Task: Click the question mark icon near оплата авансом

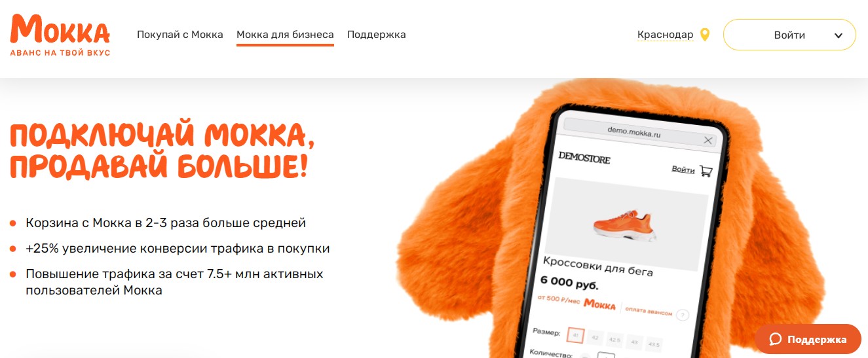Action: pos(682,315)
